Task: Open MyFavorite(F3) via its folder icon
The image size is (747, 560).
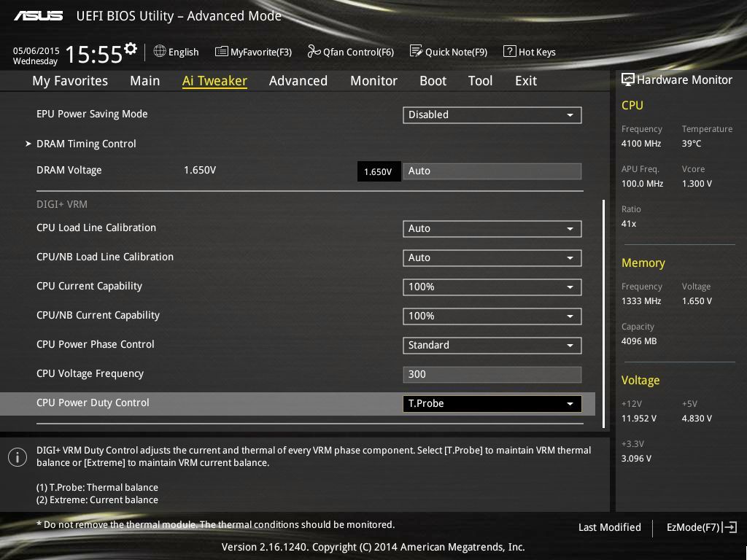Action: 221,52
